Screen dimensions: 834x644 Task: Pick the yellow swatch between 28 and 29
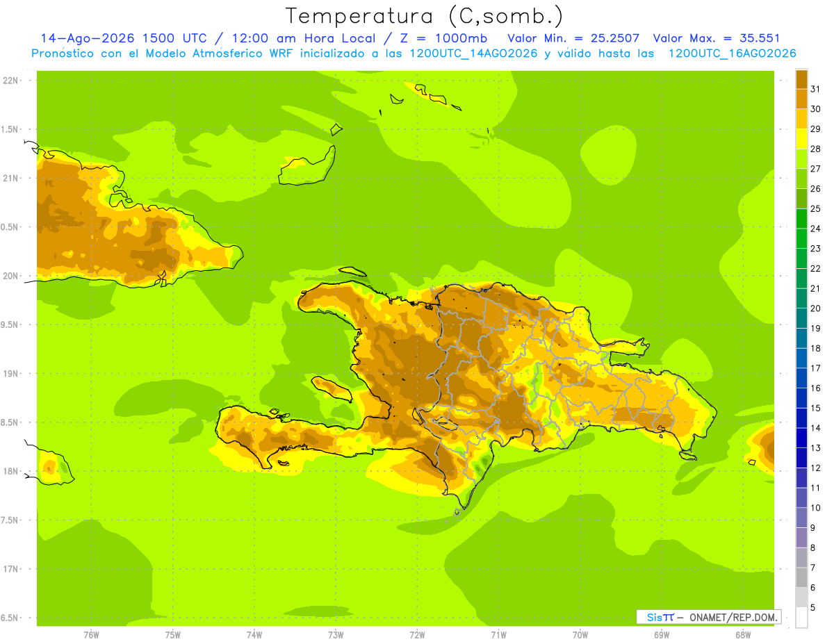801,139
